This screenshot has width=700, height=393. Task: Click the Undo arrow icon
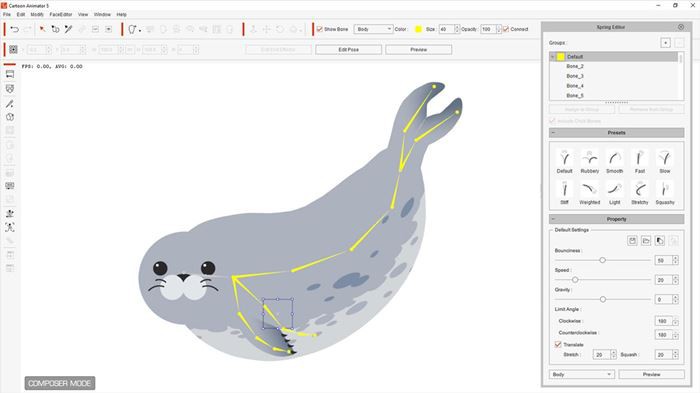point(14,29)
